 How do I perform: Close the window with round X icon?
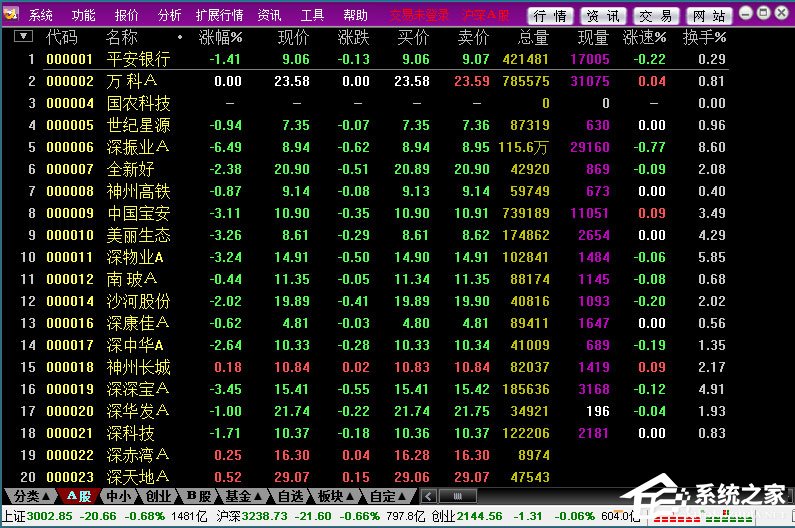coord(781,13)
